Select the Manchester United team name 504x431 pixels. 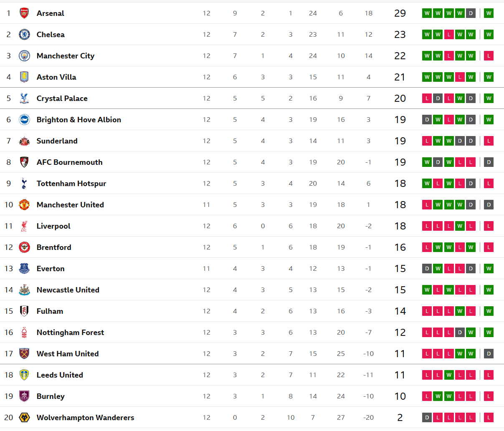coord(70,205)
